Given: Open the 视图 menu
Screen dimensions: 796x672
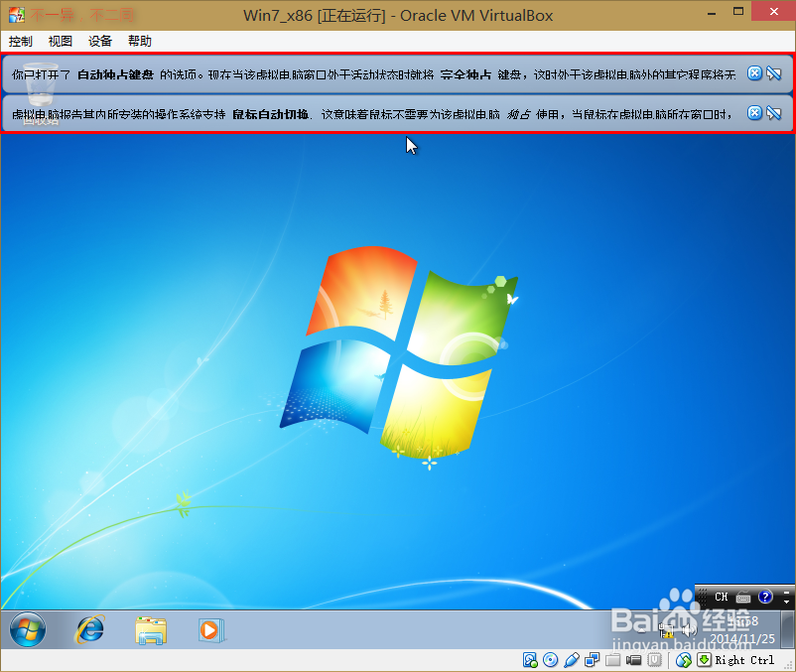Looking at the screenshot, I should click(x=60, y=41).
